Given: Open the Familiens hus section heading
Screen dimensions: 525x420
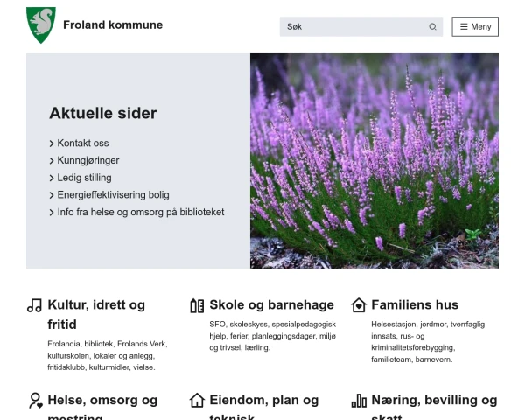Looking at the screenshot, I should pos(415,305).
